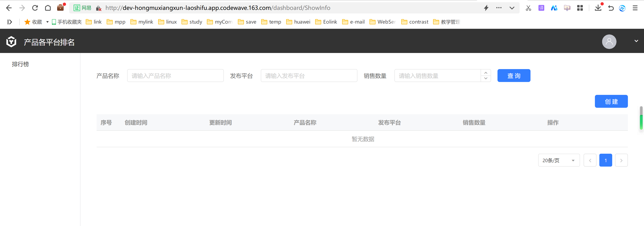Image resolution: width=644 pixels, height=226 pixels.
Task: Focus the 产品名称 input field
Action: pyautogui.click(x=175, y=76)
